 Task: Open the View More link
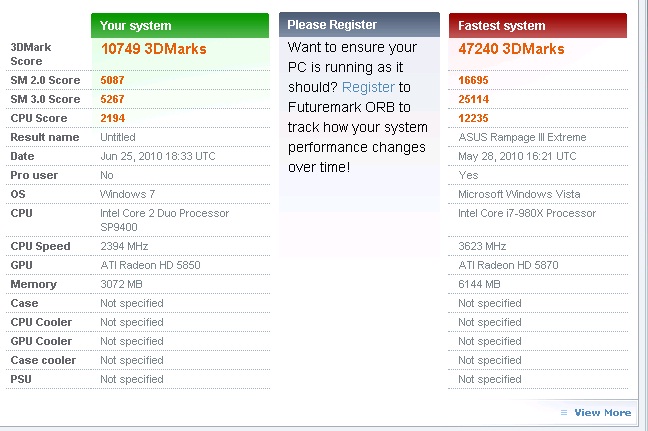point(603,412)
